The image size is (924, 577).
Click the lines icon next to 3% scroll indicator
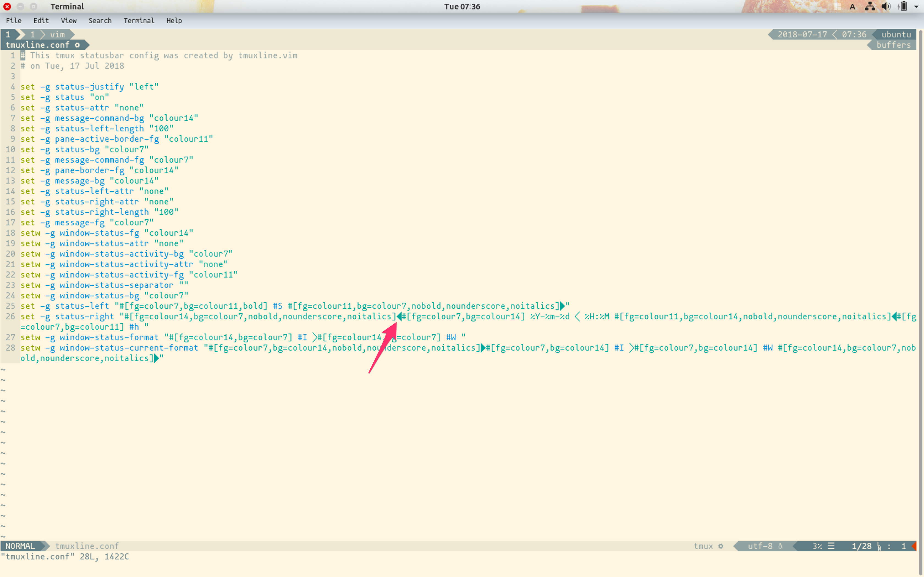(831, 546)
